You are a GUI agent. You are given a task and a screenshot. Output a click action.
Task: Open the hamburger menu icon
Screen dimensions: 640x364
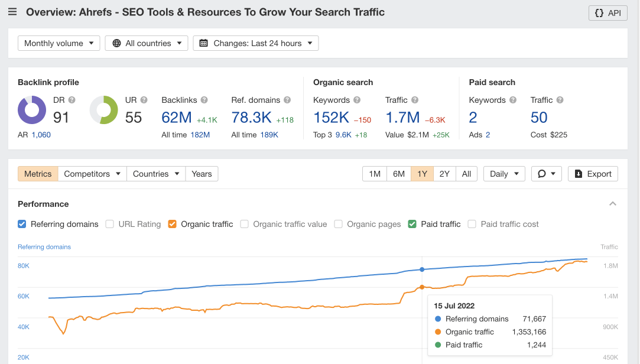(x=12, y=12)
